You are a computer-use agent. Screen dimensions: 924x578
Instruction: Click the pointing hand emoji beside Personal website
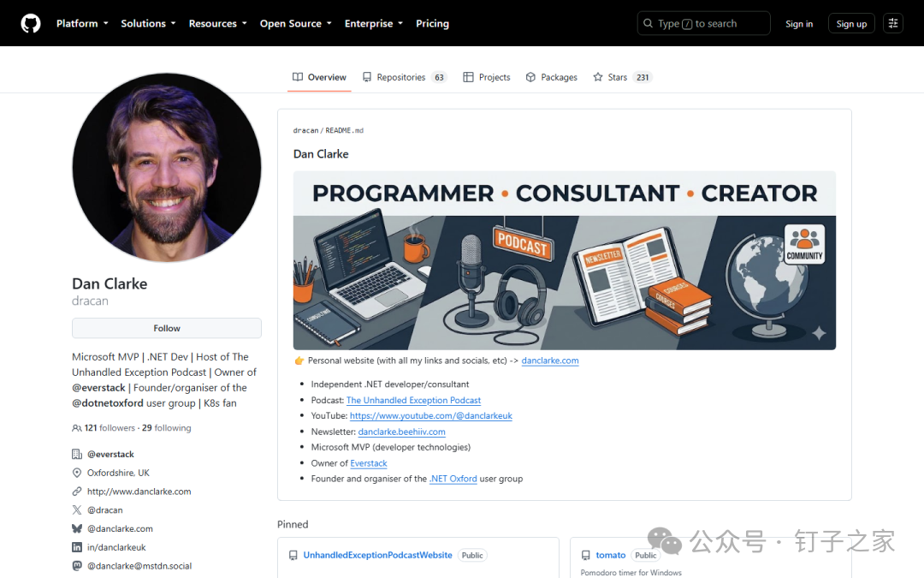coord(299,361)
